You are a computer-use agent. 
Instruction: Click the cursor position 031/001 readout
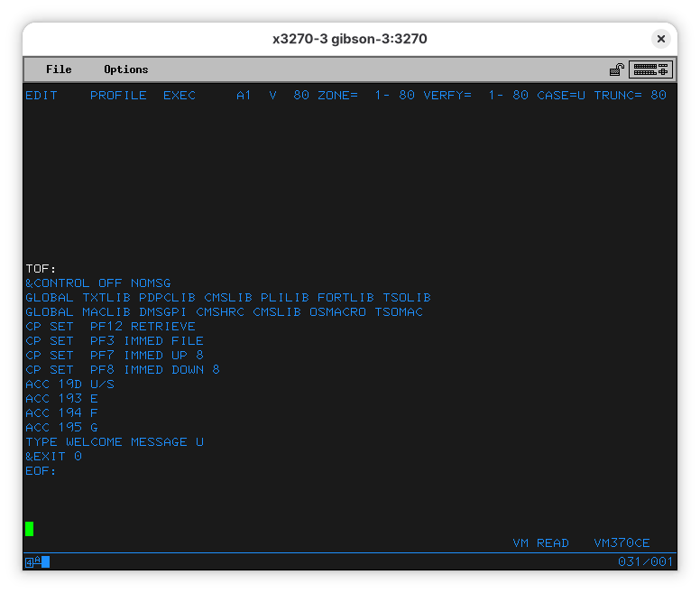pyautogui.click(x=645, y=562)
